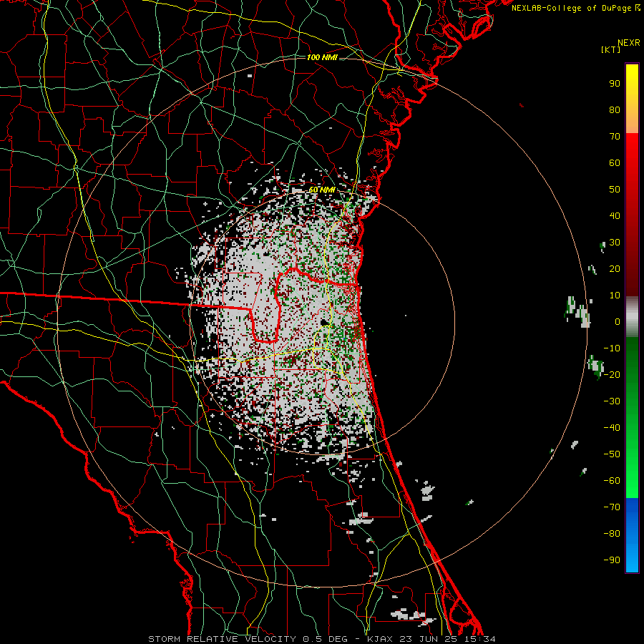Viewport: 644px width, 644px height.
Task: Click the -30 scale label
Action: pyautogui.click(x=612, y=401)
